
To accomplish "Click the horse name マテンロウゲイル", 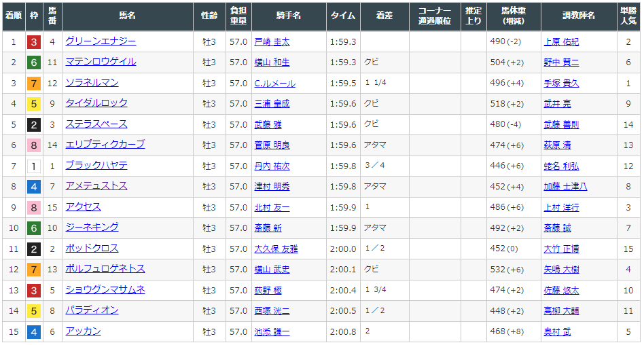I will (101, 62).
